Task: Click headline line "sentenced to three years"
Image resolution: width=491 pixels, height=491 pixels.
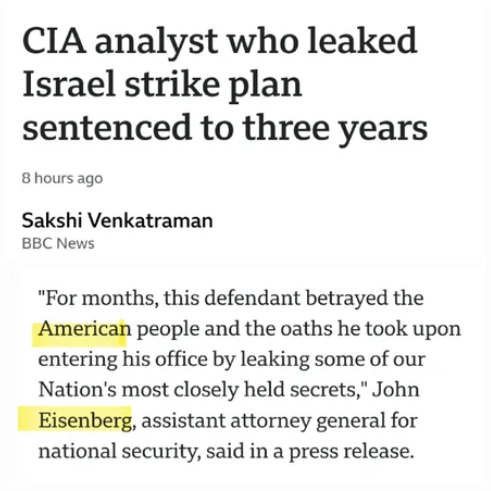Action: [225, 129]
